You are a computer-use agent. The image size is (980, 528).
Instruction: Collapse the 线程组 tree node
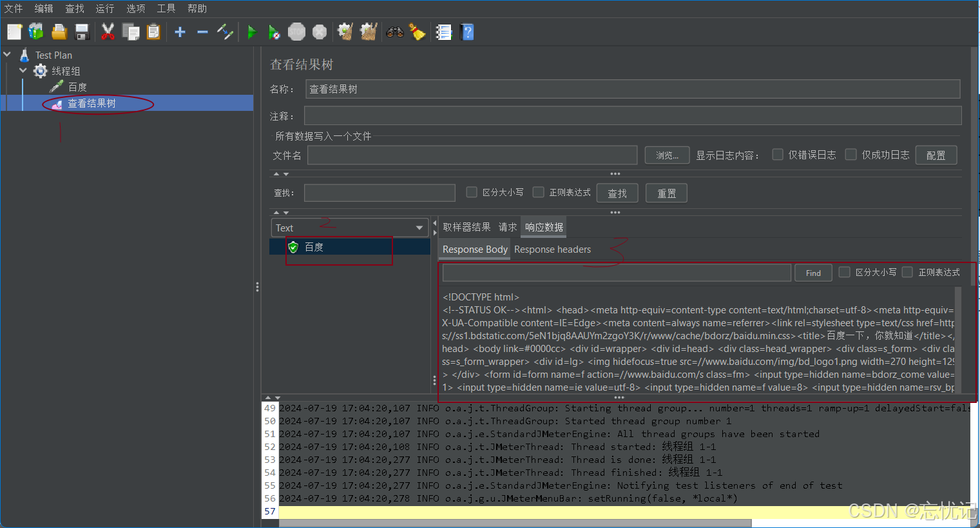click(23, 70)
